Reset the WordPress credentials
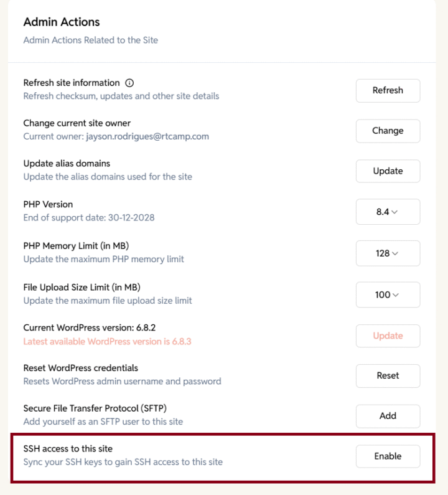 coord(388,375)
